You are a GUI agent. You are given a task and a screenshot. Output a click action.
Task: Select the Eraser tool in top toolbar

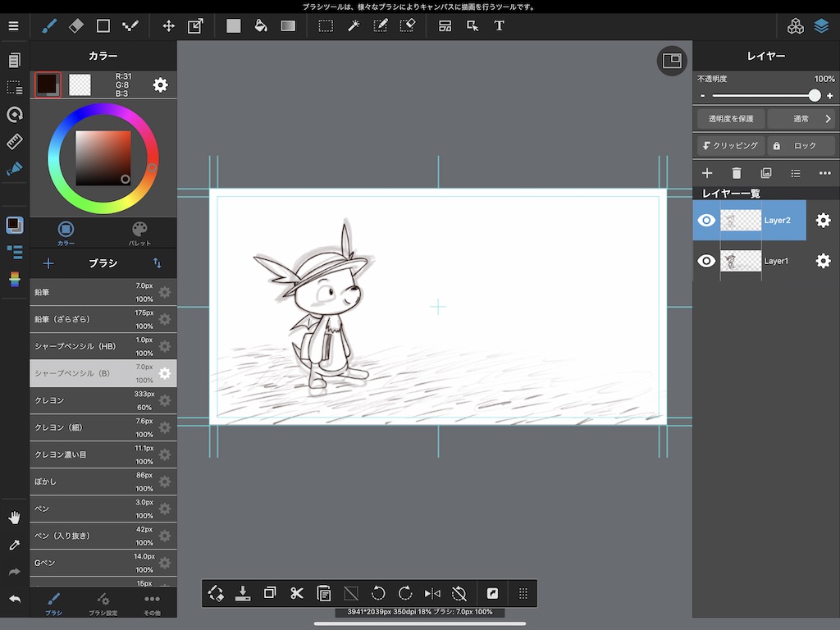[x=75, y=25]
